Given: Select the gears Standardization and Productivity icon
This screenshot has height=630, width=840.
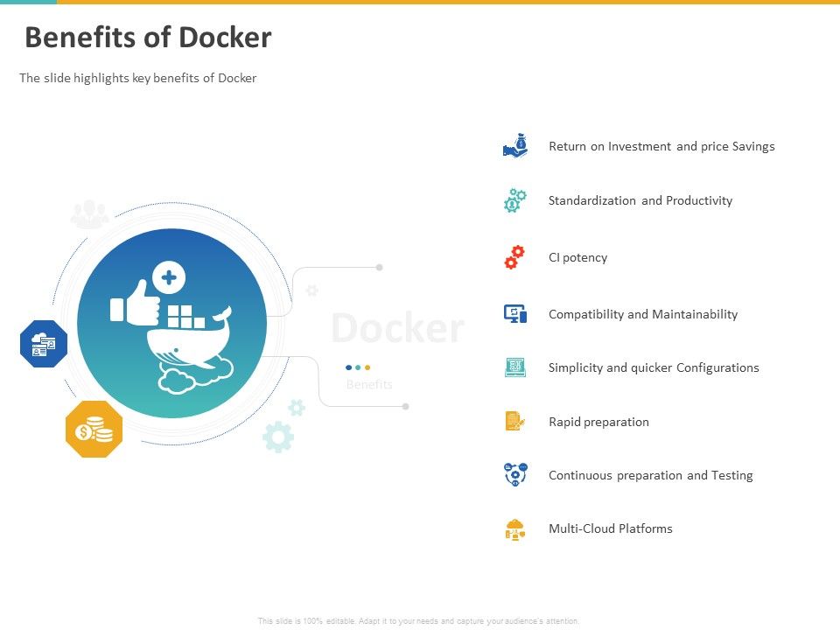Looking at the screenshot, I should coord(514,200).
